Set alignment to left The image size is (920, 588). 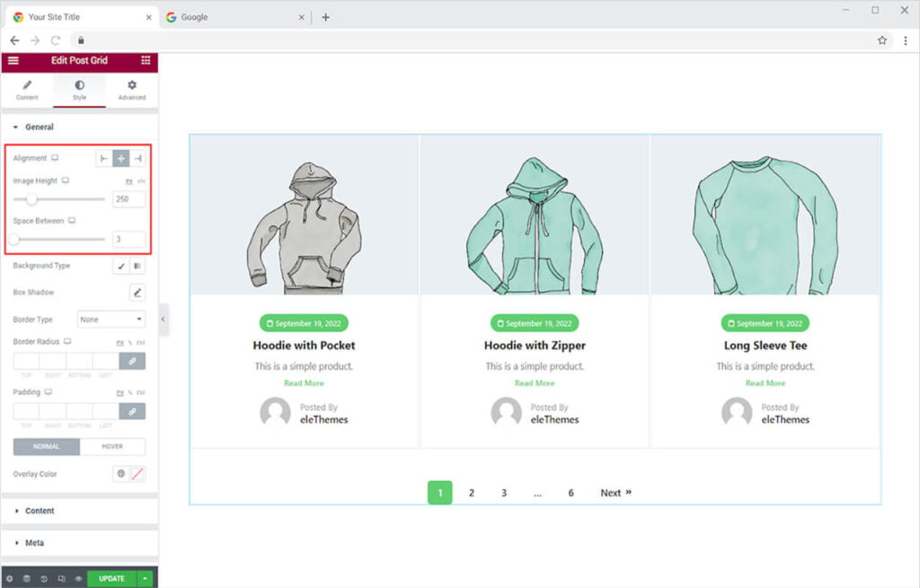(104, 159)
